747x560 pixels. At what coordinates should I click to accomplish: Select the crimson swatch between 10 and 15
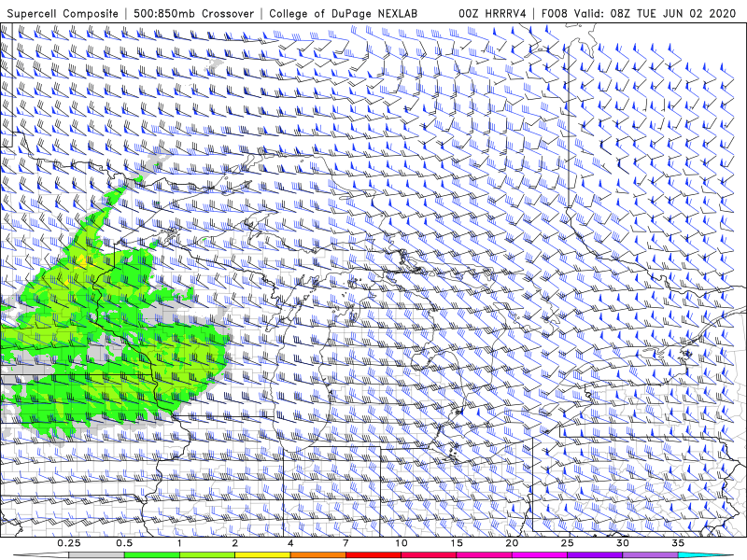tap(429, 555)
